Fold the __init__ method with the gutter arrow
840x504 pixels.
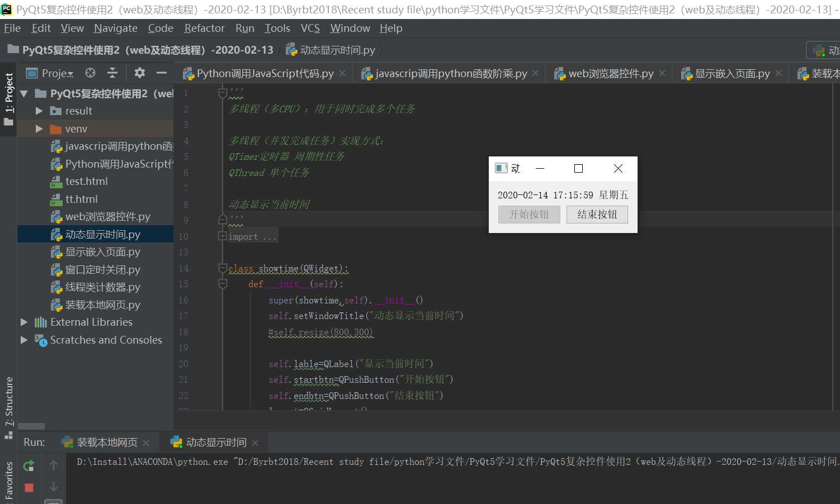tap(223, 284)
